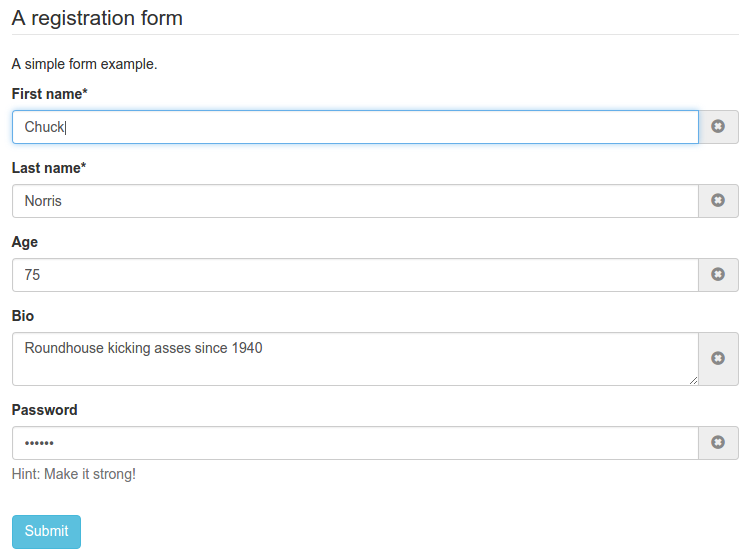
Task: Click the "Password" field label
Action: coord(44,410)
